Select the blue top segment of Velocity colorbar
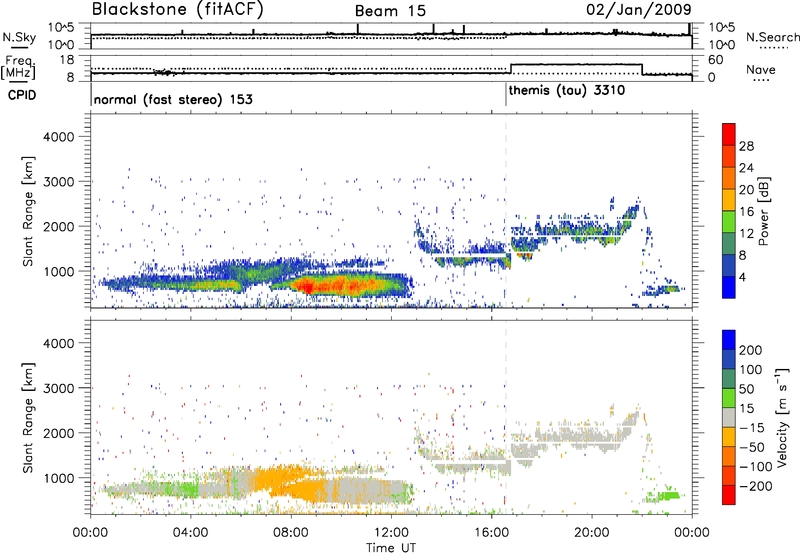800x554 pixels. [x=729, y=340]
